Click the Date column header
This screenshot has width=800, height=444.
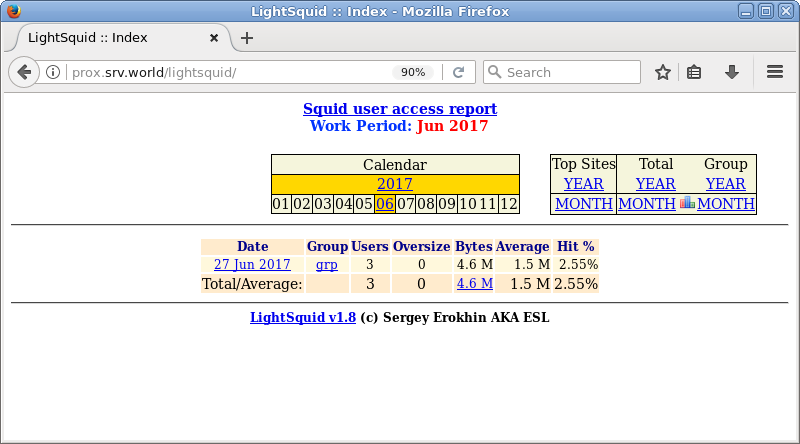click(x=253, y=246)
